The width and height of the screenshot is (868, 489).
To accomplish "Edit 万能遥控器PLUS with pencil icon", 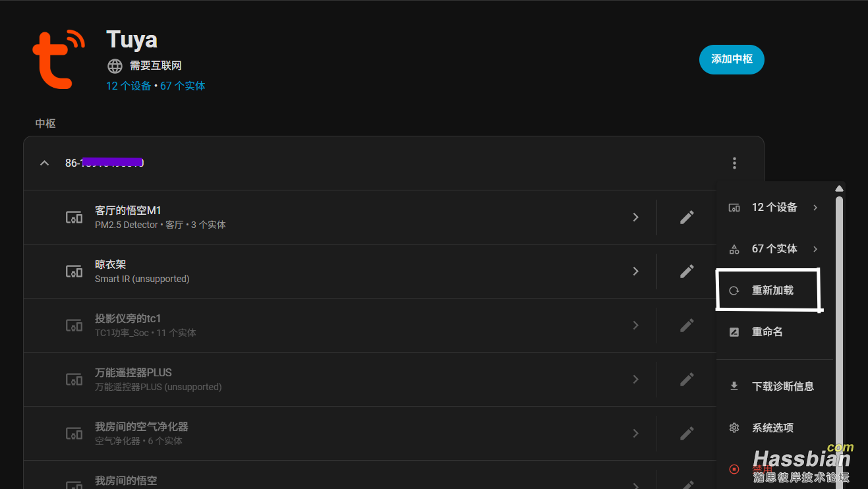I will [687, 379].
